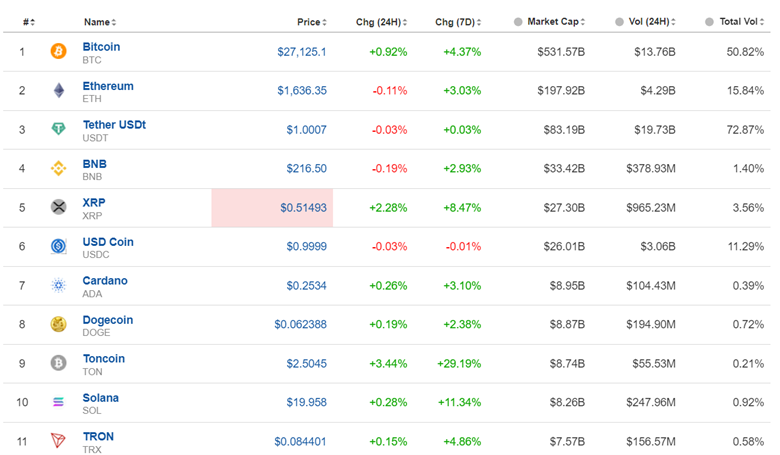This screenshot has height=455, width=780.
Task: Click USD Coin 7D change -0.01%
Action: coord(464,246)
